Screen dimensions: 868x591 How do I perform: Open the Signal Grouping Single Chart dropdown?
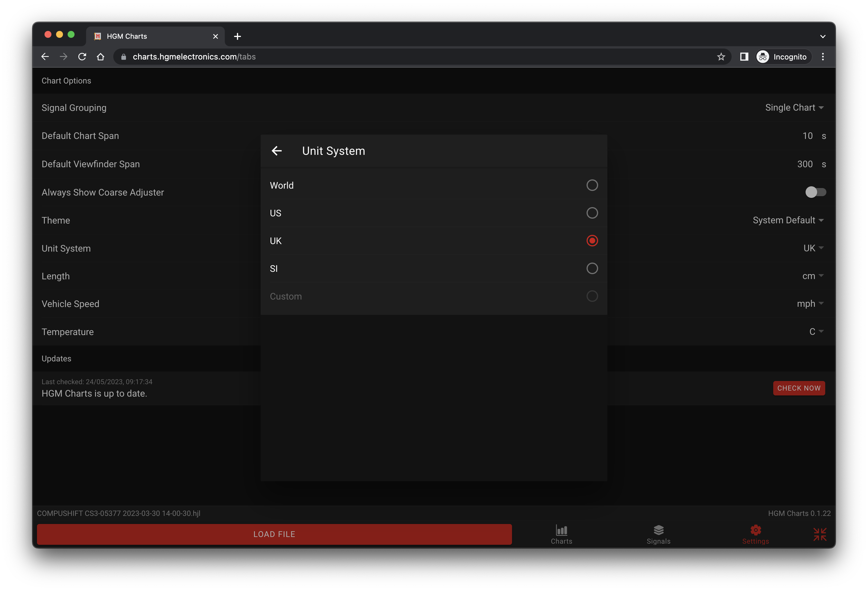(794, 107)
